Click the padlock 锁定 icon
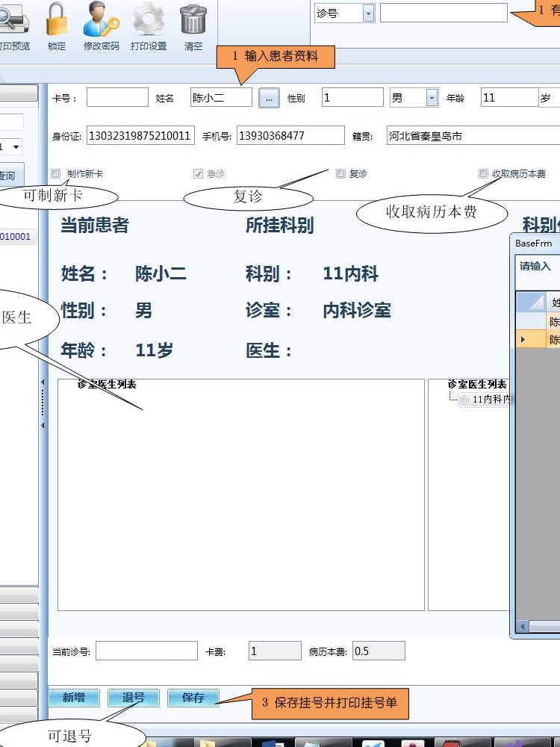Viewport: 560px width, 747px height. coord(57,26)
